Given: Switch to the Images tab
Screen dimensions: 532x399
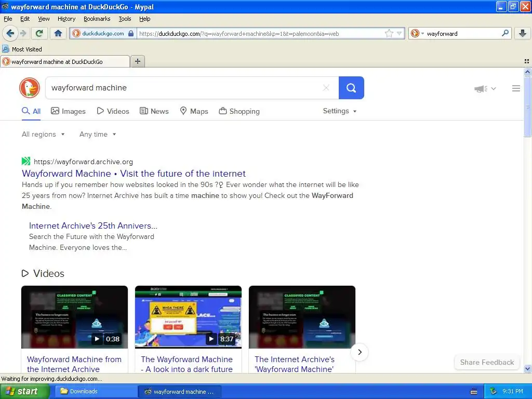Looking at the screenshot, I should pyautogui.click(x=68, y=111).
